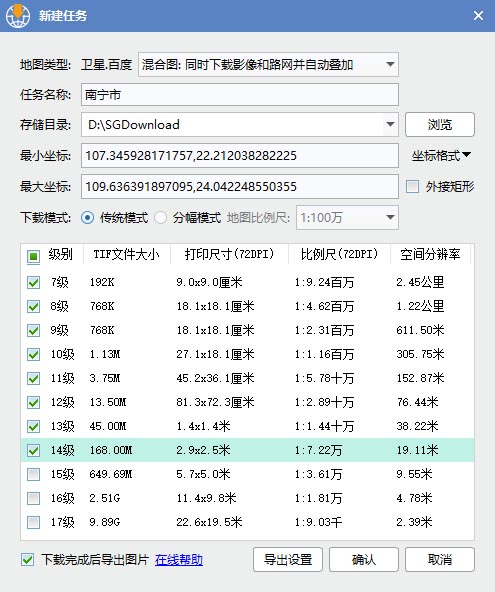Screen dimensions: 495x592
Task: Click the 最小坐标 input field
Action: [x=240, y=156]
